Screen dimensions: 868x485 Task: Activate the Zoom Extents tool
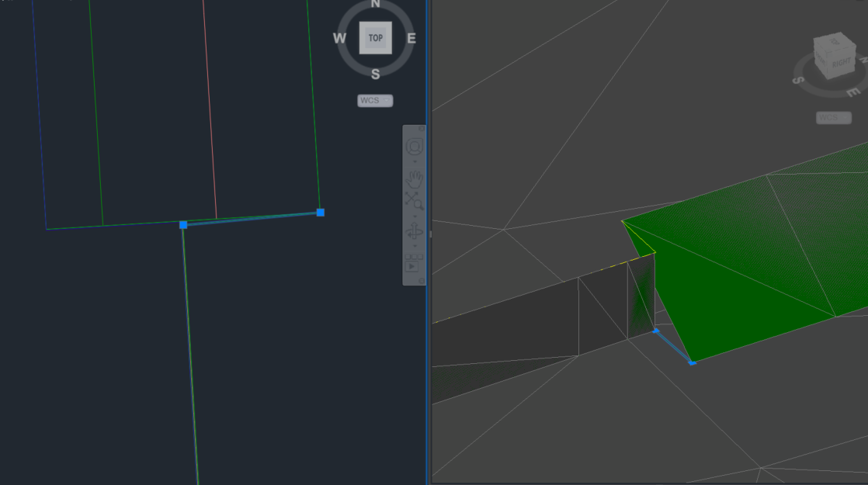[414, 201]
